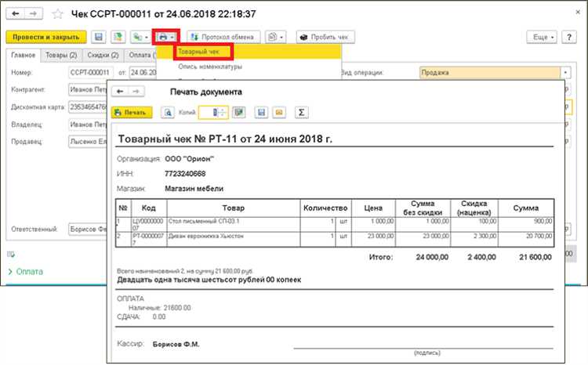This screenshot has height=365, width=588.
Task: Click the 'Код' column header in the printed table
Action: point(149,208)
